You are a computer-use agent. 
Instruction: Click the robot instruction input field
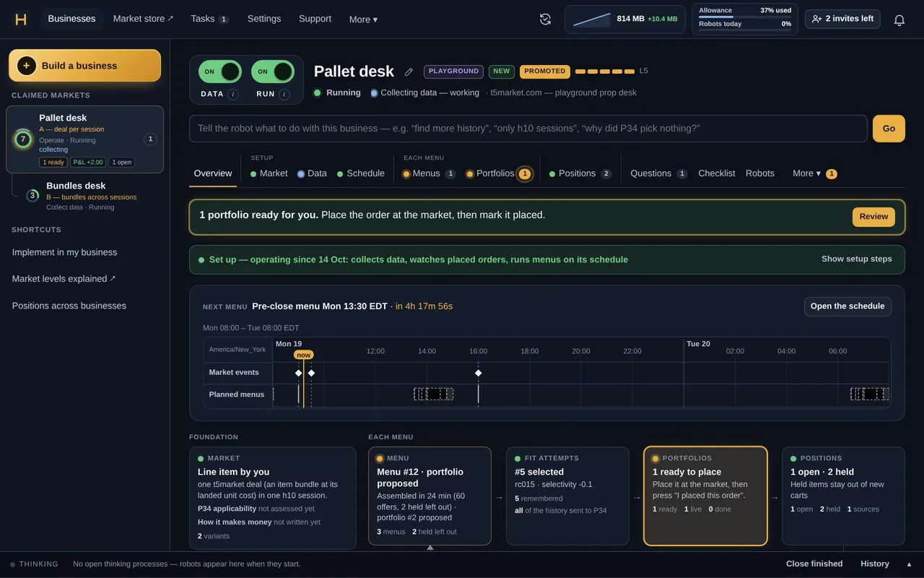click(528, 129)
